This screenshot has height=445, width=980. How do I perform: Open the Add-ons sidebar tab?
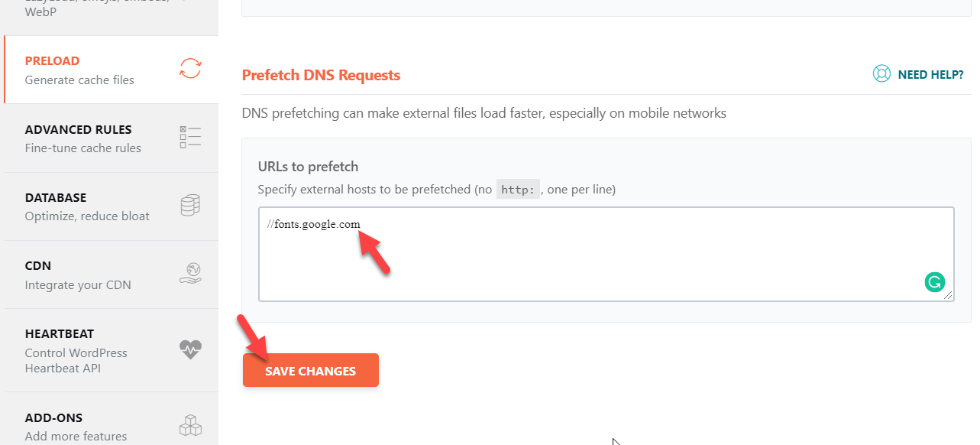coord(112,419)
